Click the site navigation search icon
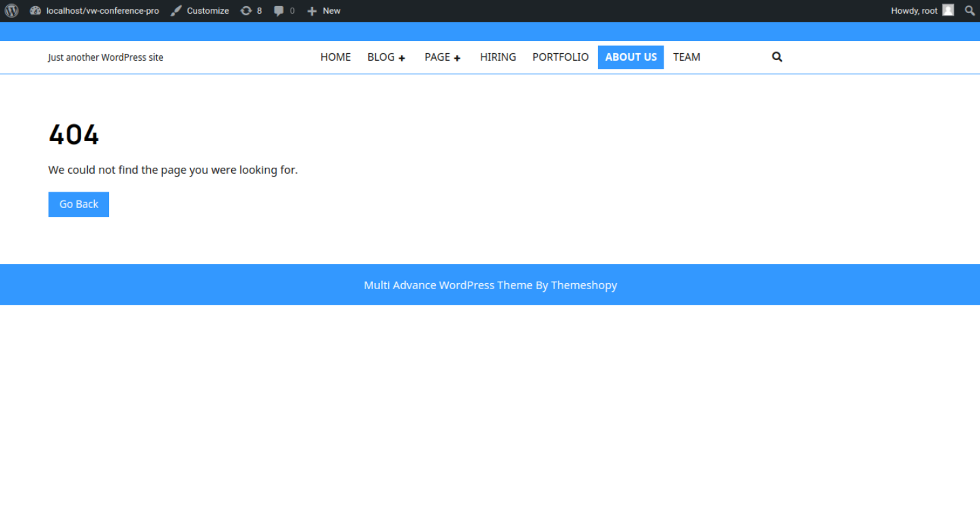980x506 pixels. point(777,57)
